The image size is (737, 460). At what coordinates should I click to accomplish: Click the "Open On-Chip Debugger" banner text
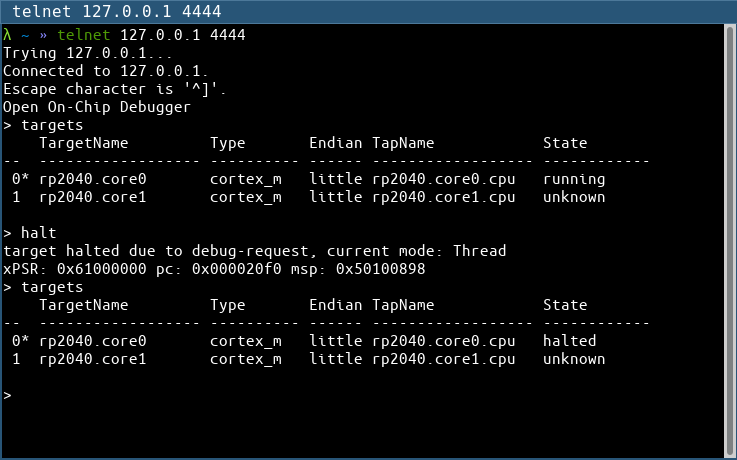97,107
